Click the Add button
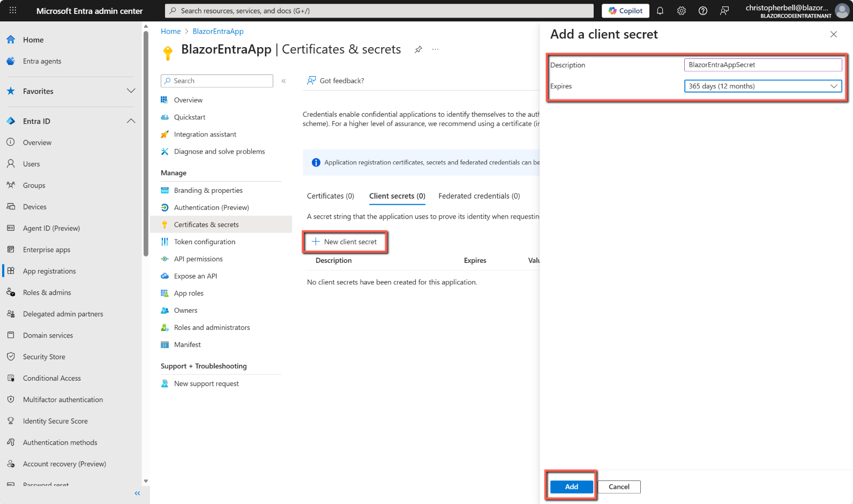 (571, 487)
